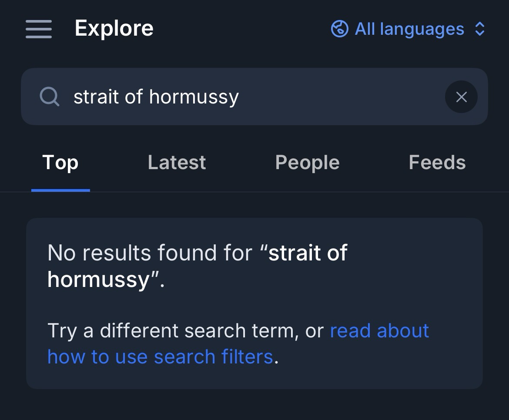This screenshot has height=420, width=509.
Task: Click the typed 'strait of hormussy' query
Action: tap(156, 97)
